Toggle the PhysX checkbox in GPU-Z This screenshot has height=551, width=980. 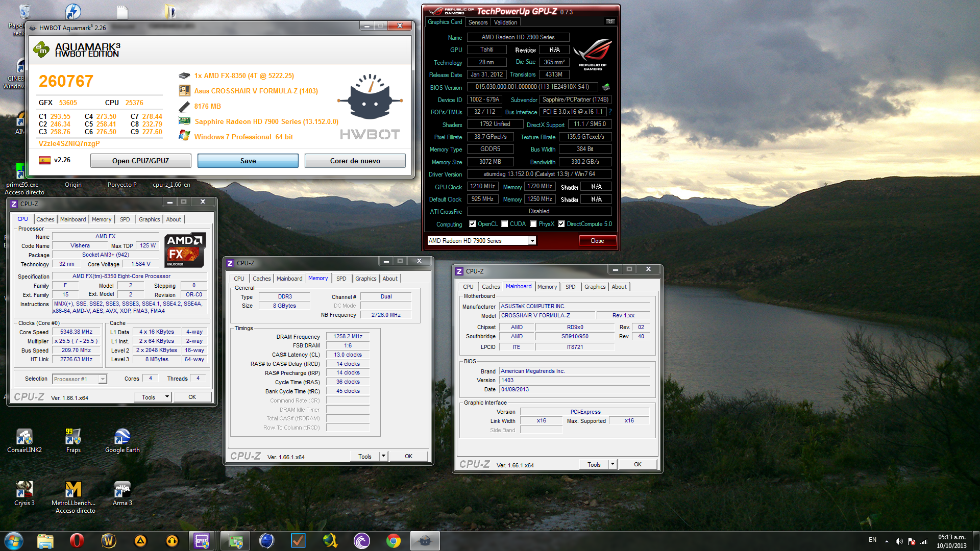coord(533,224)
